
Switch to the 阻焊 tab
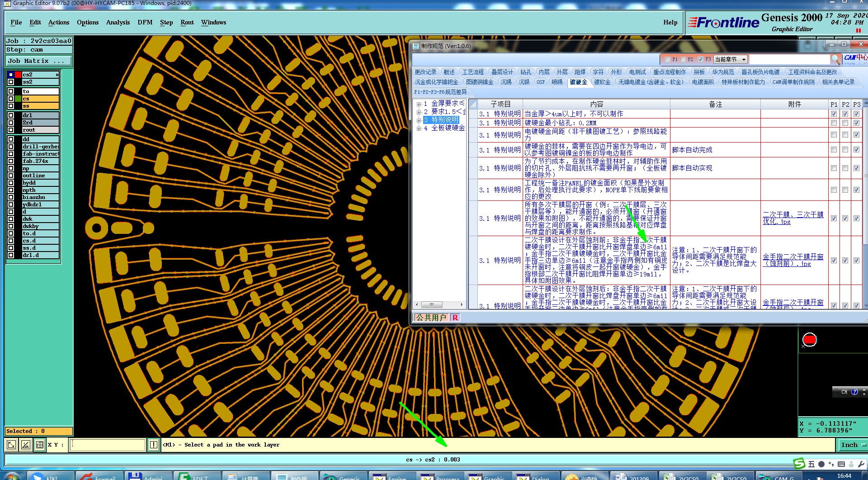[x=580, y=72]
